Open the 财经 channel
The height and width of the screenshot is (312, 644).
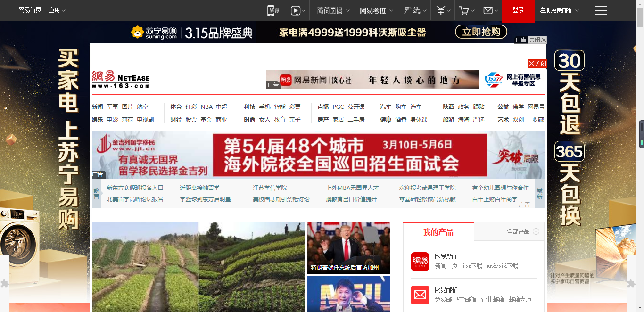(176, 120)
